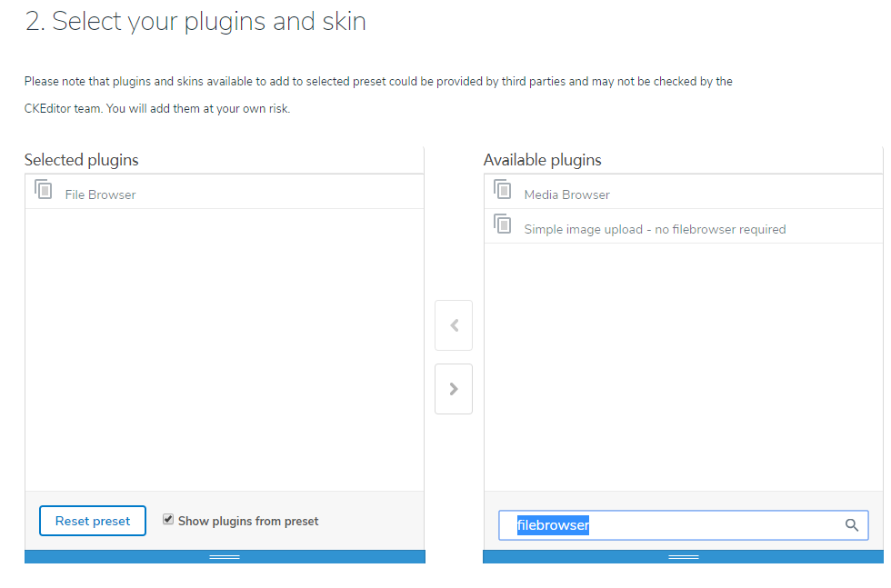Click the File Browser plugin icon

tap(44, 189)
